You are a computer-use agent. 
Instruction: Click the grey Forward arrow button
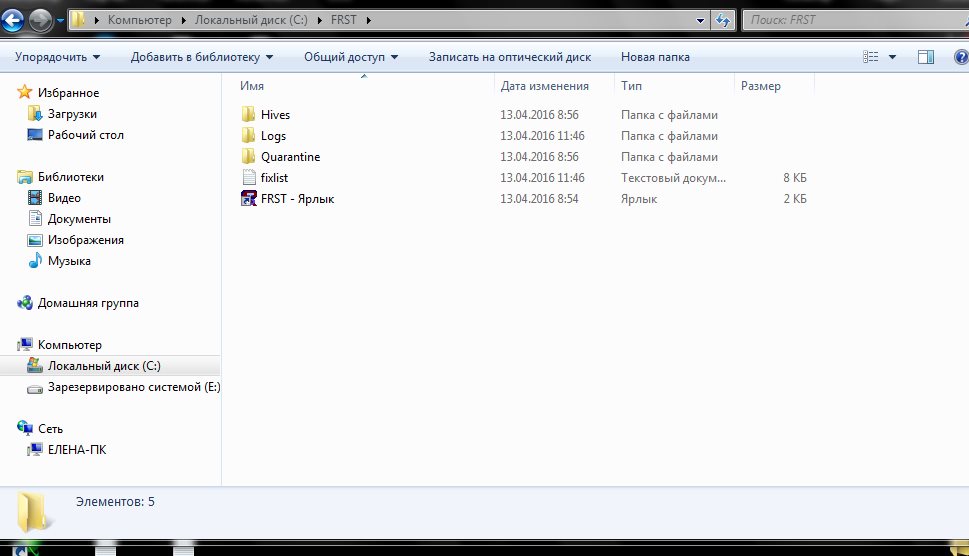41,20
